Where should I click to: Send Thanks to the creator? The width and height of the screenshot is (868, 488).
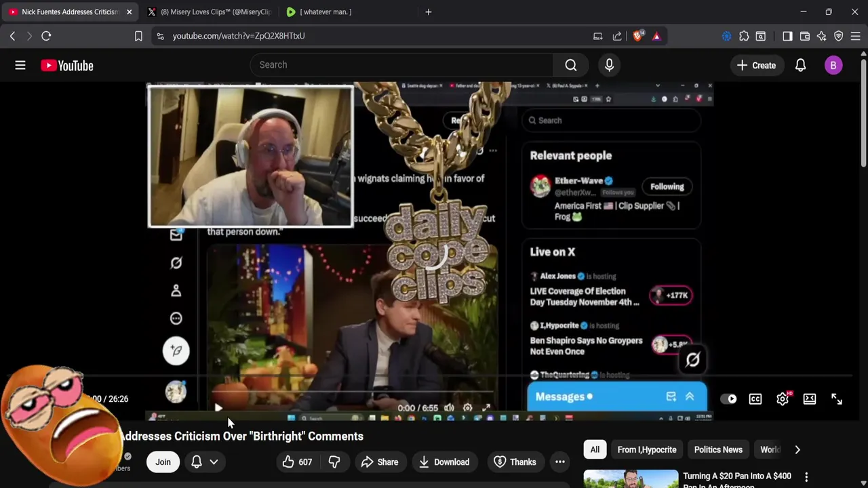point(515,462)
